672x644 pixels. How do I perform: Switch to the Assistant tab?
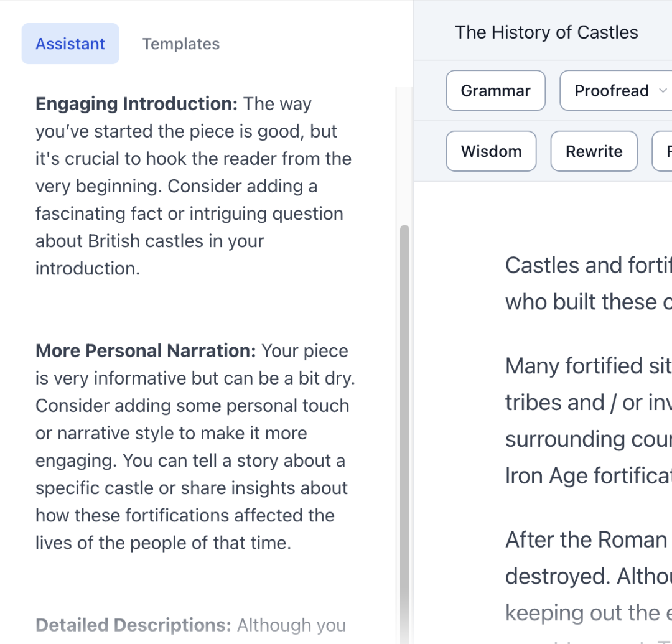click(70, 44)
